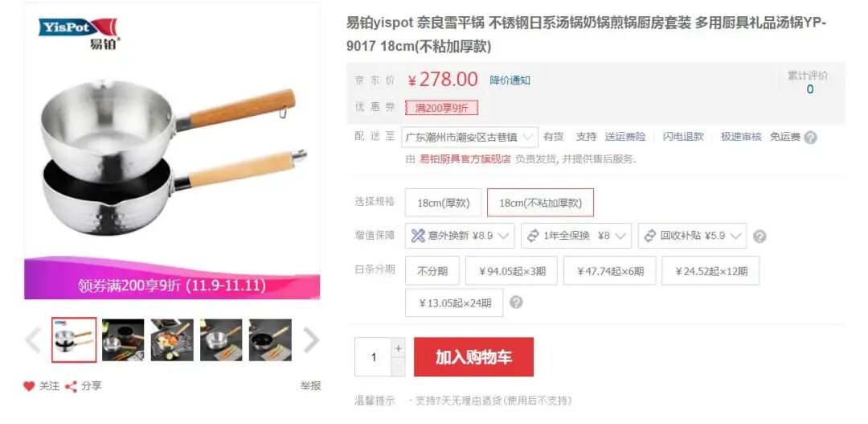Image resolution: width=868 pixels, height=424 pixels.
Task: Expand 回收补贴 ¥5.9 dropdown
Action: point(693,236)
